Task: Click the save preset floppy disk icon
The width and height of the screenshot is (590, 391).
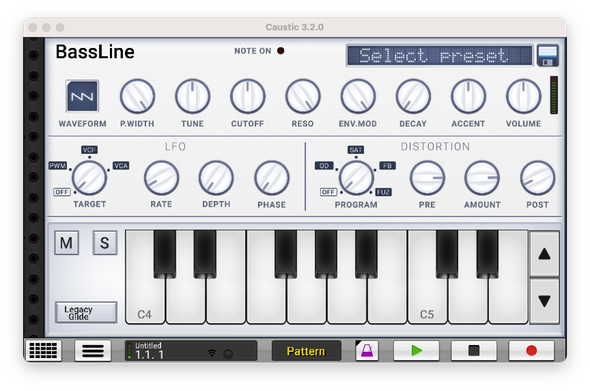Action: pos(547,56)
